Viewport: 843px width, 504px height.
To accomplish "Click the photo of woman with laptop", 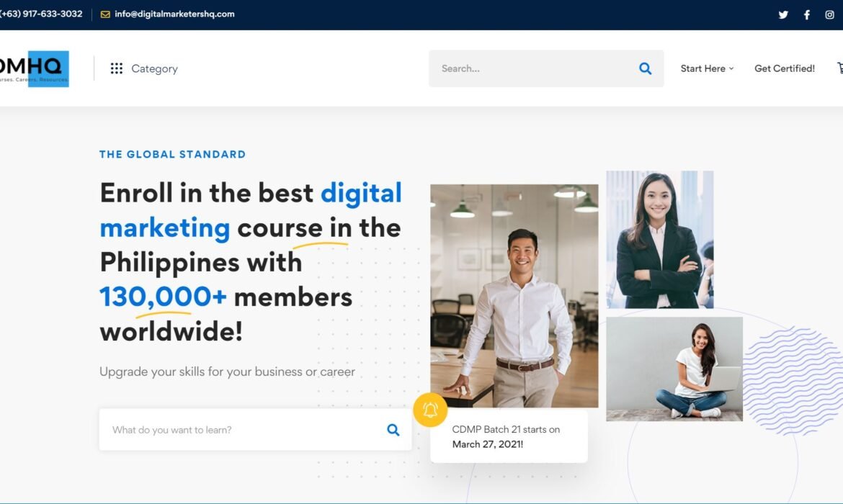I will [x=674, y=369].
